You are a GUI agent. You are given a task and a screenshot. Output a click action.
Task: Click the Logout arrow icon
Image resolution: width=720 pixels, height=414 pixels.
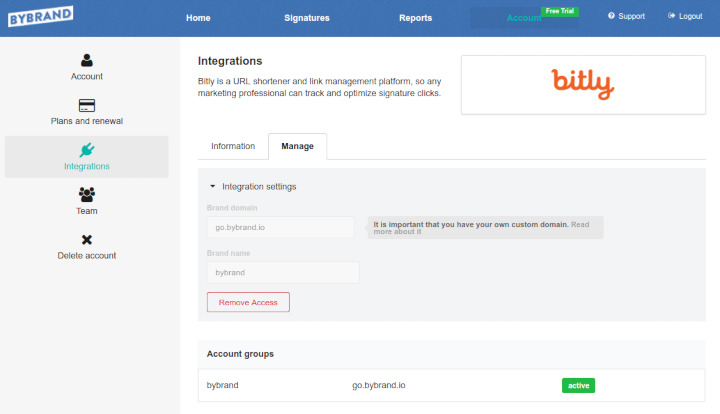(x=671, y=16)
